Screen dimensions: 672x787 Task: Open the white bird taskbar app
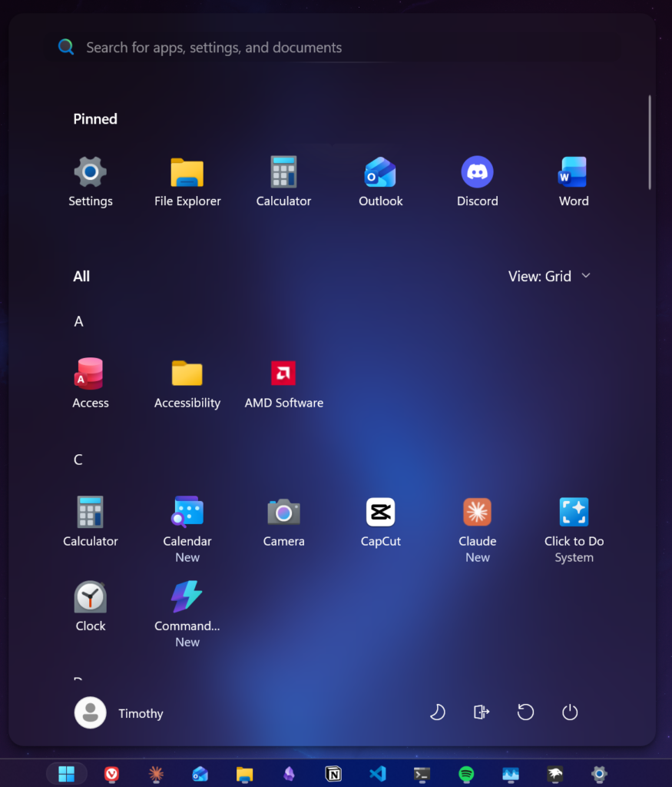point(554,774)
